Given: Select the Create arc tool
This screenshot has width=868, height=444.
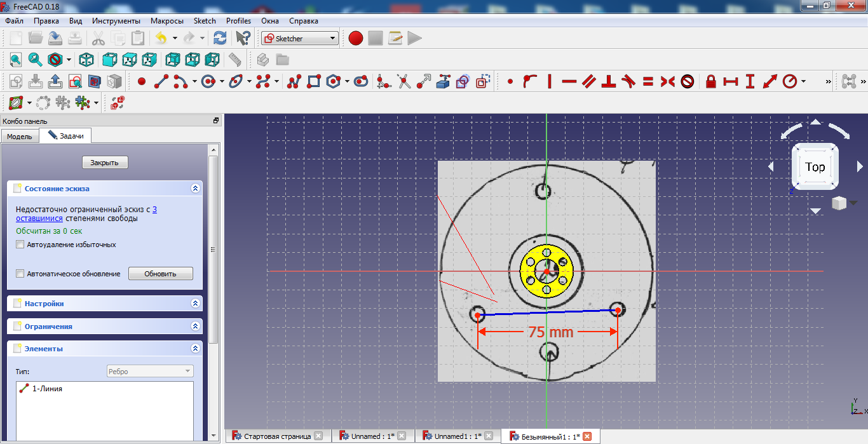Looking at the screenshot, I should point(180,81).
